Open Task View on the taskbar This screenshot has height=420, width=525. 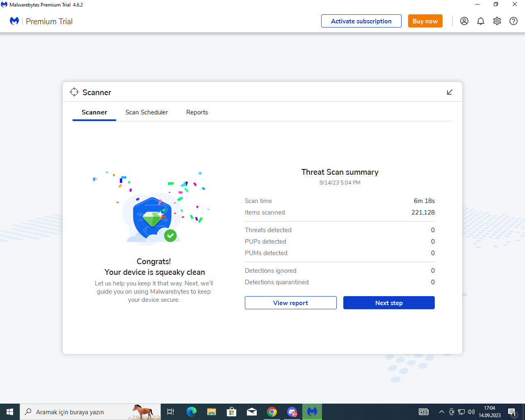click(x=171, y=412)
